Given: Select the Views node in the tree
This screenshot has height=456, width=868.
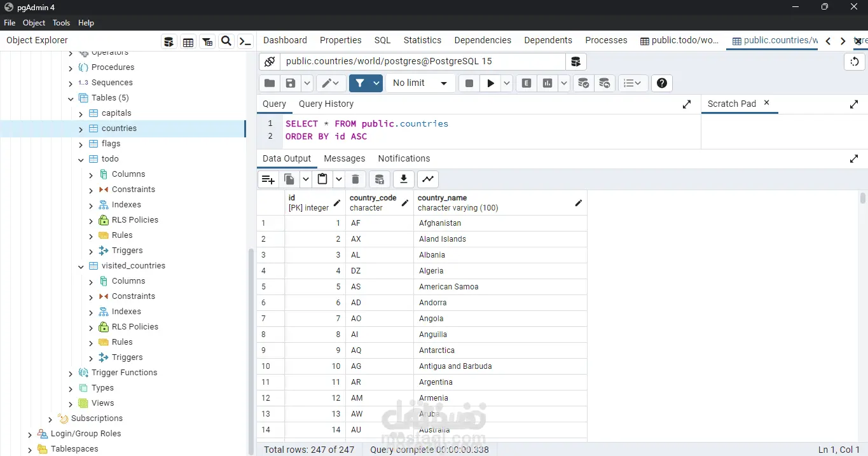Looking at the screenshot, I should coord(102,403).
